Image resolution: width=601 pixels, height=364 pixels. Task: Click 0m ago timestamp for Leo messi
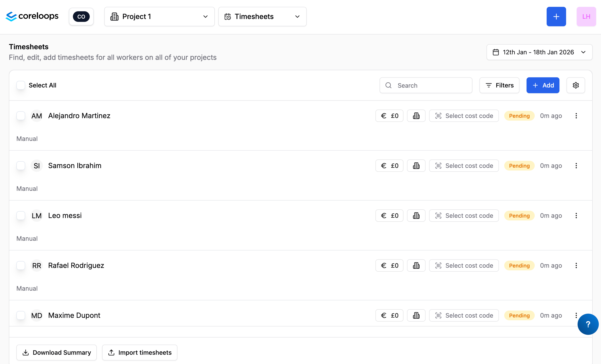pyautogui.click(x=551, y=216)
